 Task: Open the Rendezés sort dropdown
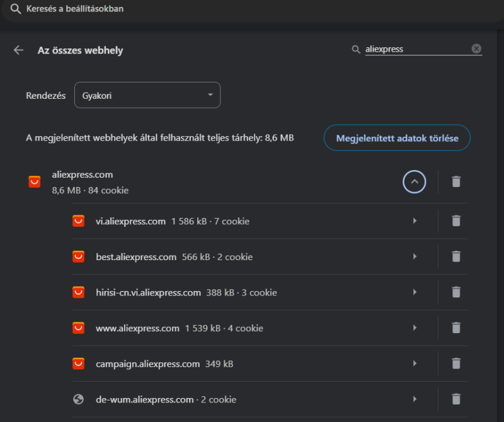point(147,95)
